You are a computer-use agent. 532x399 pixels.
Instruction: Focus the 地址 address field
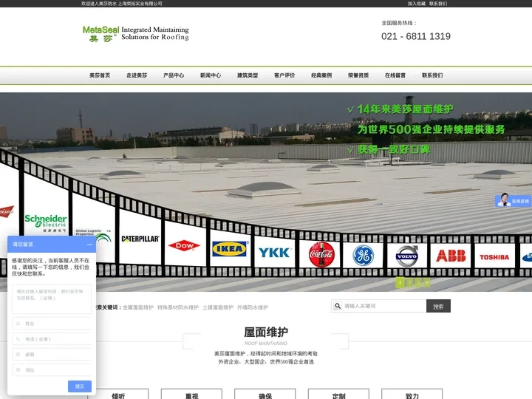click(x=52, y=370)
